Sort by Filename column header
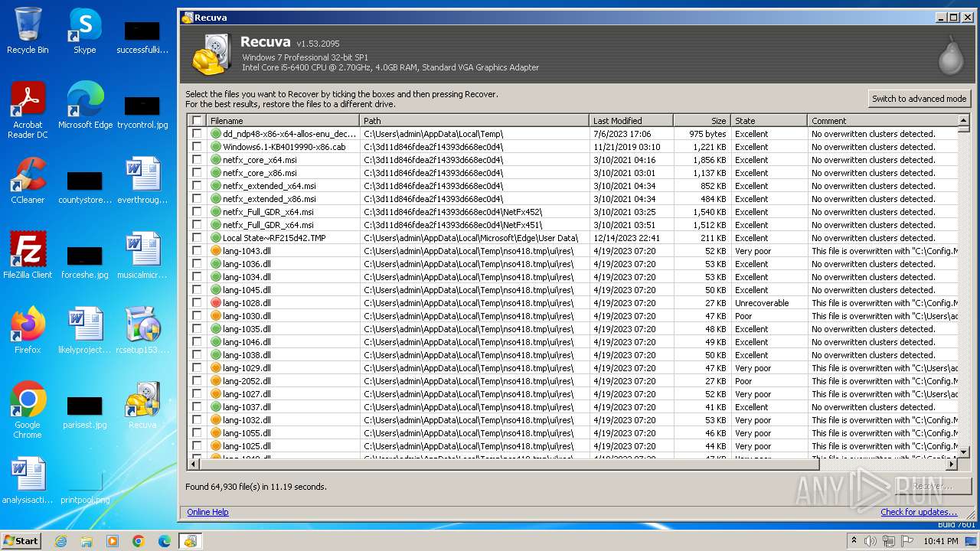 (283, 121)
